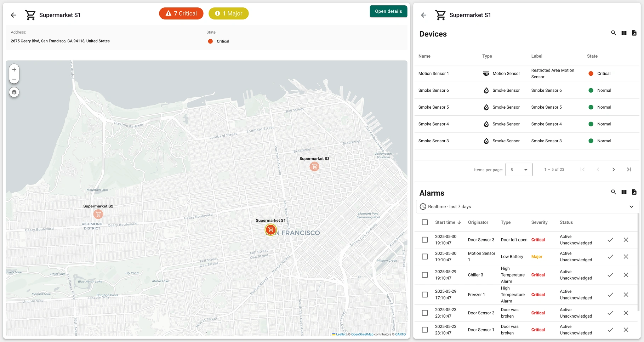Select all alarms via the header checkbox

[424, 222]
